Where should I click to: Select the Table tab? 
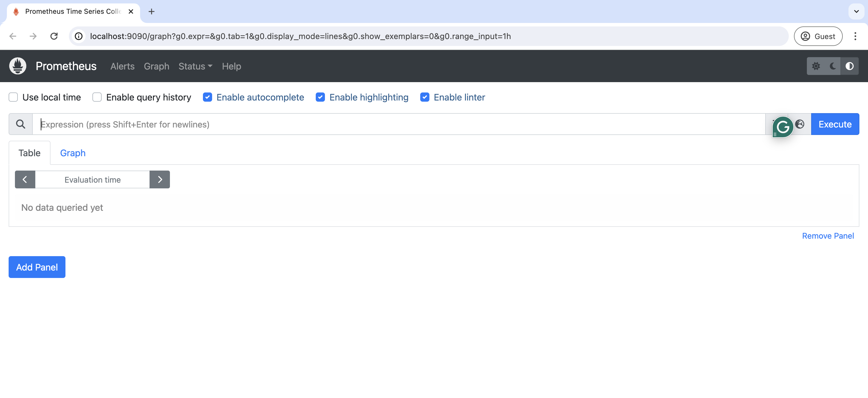pos(29,153)
